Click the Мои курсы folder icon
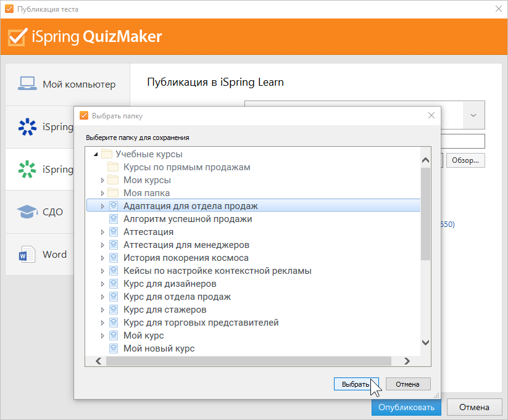The height and width of the screenshot is (420, 508). 113,179
